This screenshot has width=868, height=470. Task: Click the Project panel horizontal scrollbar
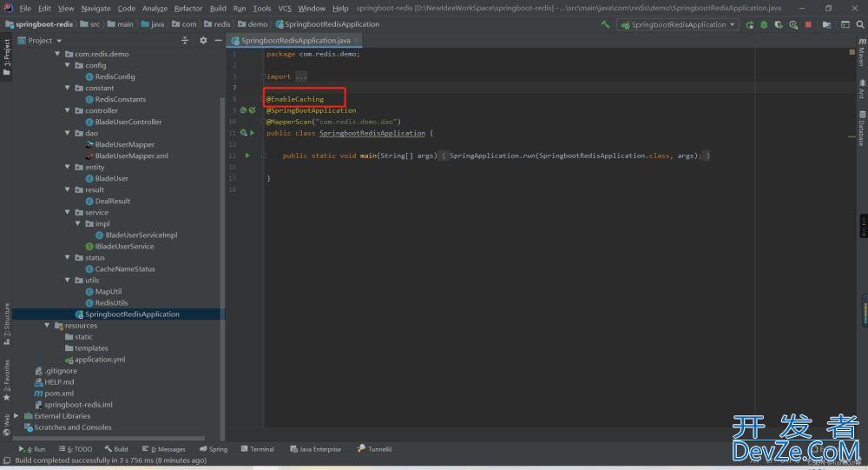tap(108, 438)
